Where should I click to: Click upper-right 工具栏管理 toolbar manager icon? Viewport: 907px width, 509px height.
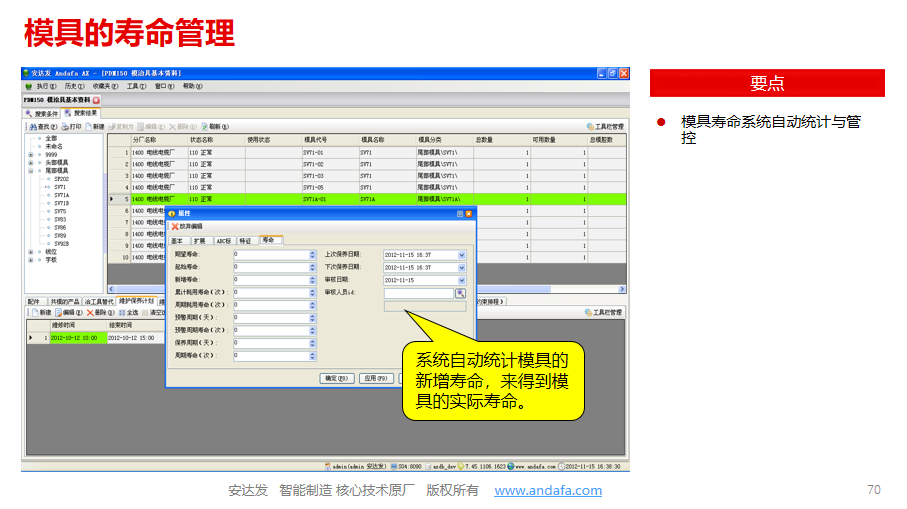(x=590, y=127)
